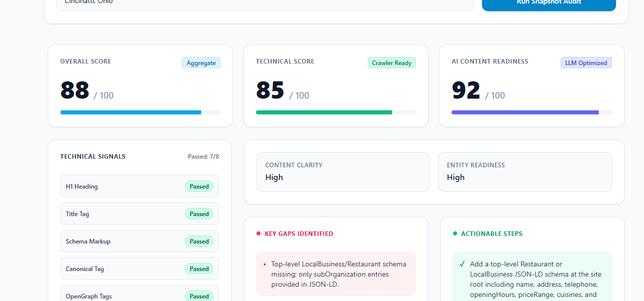Click the Entity Readiness High card
The width and height of the screenshot is (644, 301).
pos(525,172)
